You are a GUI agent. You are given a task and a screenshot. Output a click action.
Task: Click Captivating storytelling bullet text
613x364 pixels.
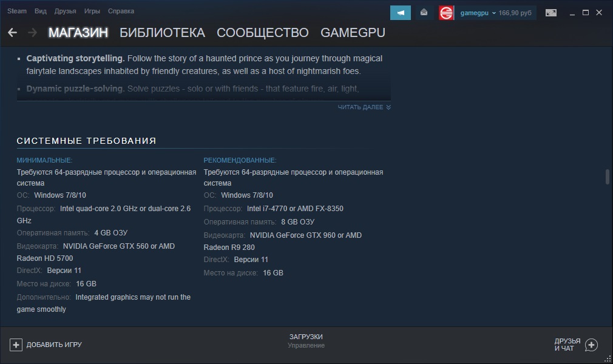click(x=205, y=64)
